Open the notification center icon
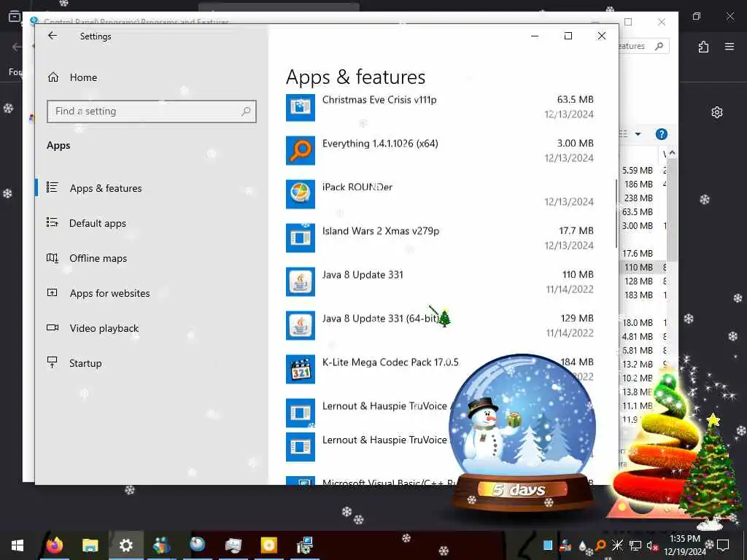 pyautogui.click(x=723, y=545)
